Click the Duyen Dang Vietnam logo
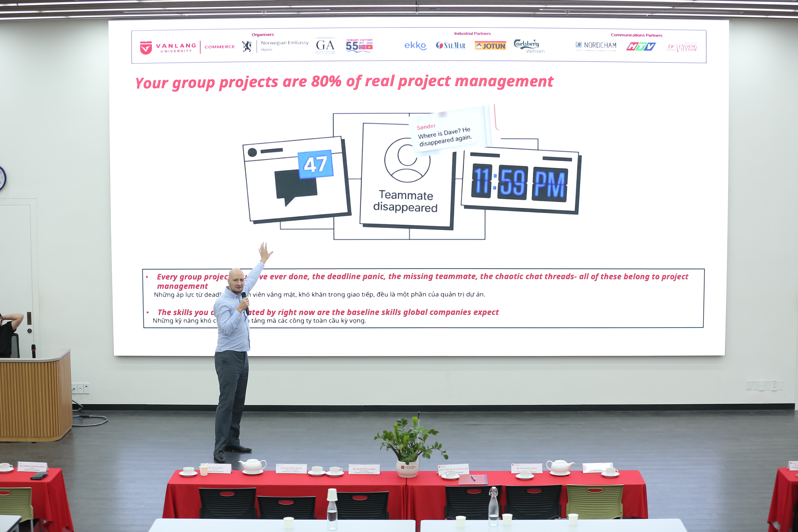This screenshot has height=532, width=798. (682, 47)
